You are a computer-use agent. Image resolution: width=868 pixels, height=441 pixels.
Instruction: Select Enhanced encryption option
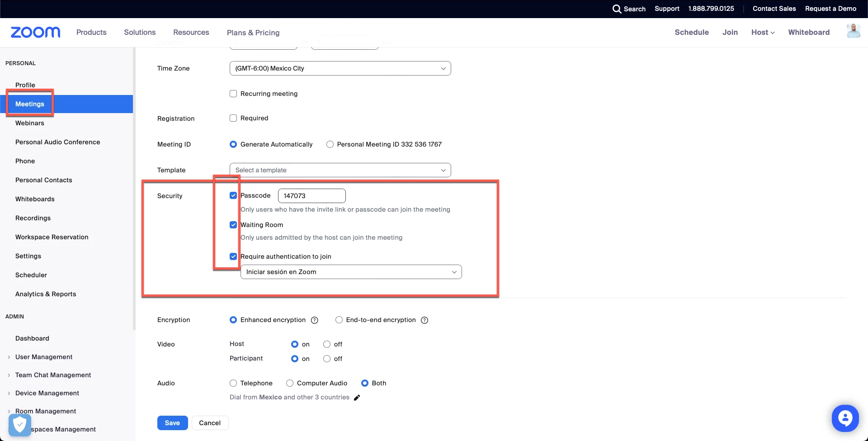coord(233,320)
